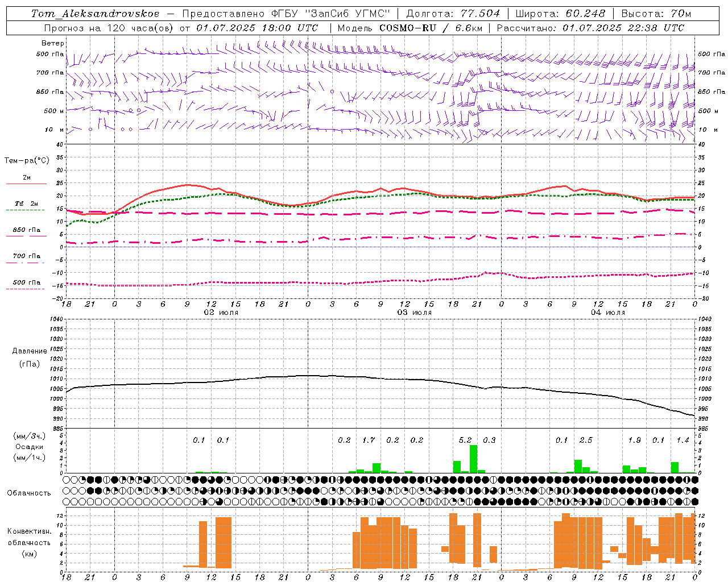Click the Ветер panel label
This screenshot has height=582, width=728.
click(x=53, y=43)
